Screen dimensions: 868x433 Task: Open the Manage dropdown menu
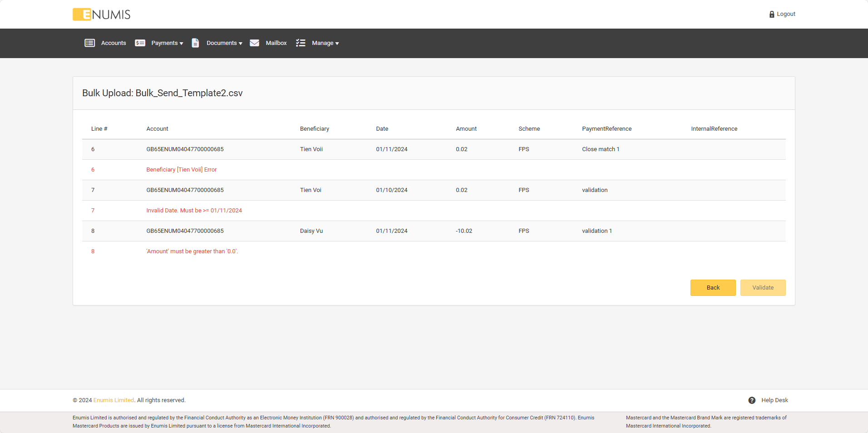(325, 43)
